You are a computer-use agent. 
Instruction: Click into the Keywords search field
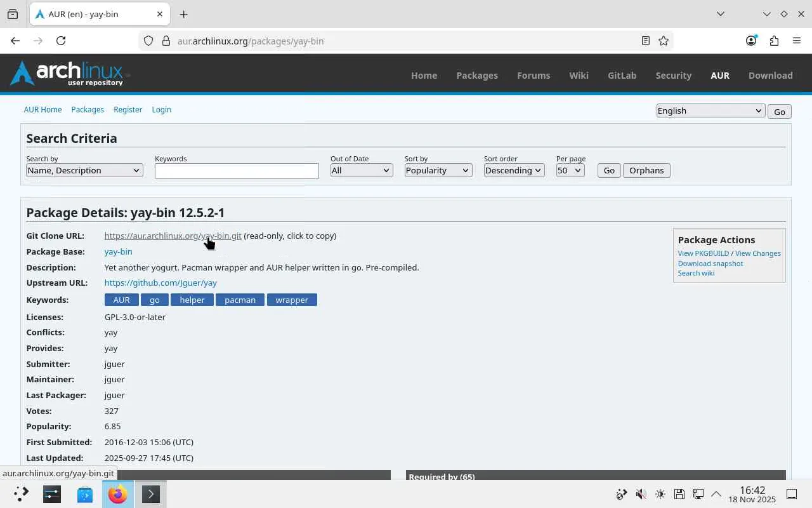[x=237, y=171]
